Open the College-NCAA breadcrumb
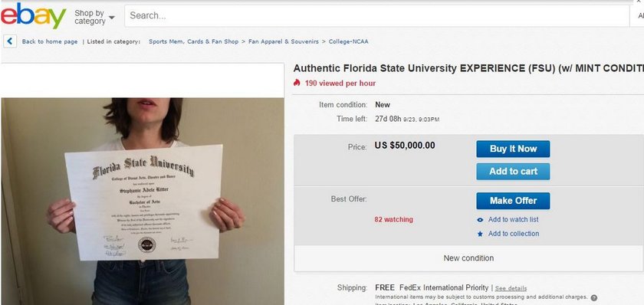This screenshot has height=305, width=644. click(x=348, y=41)
